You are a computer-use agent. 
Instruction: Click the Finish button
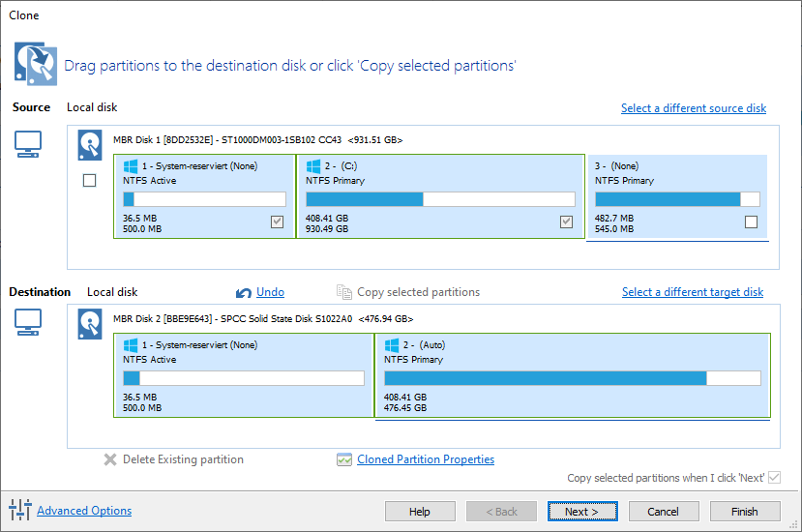745,512
